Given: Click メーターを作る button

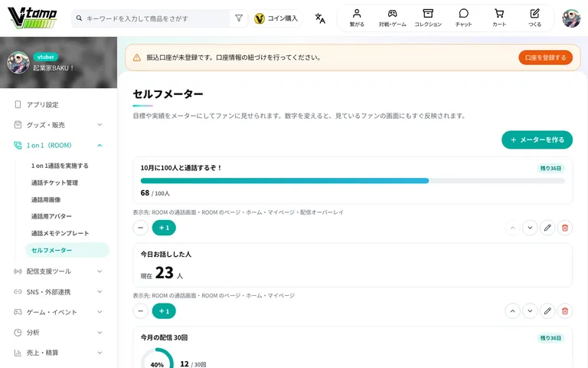Looking at the screenshot, I should coord(537,140).
